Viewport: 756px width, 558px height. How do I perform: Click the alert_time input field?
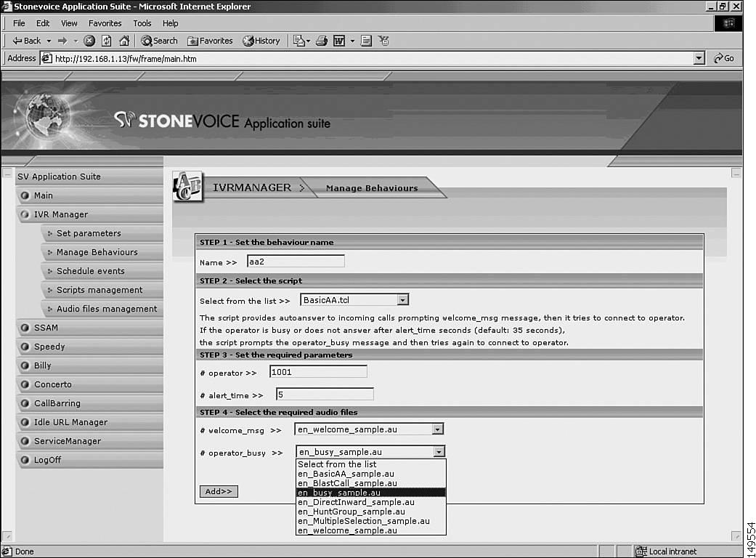point(325,395)
